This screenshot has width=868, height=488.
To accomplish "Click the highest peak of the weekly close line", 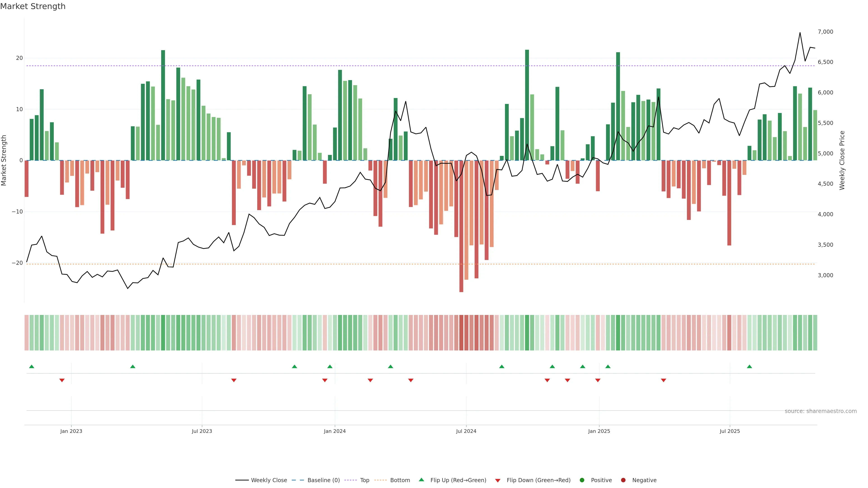I will pos(800,33).
